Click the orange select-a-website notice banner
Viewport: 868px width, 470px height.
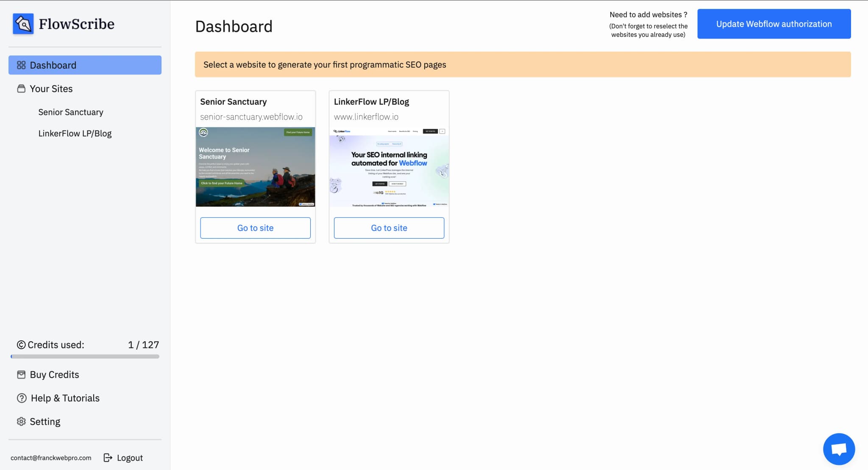(x=523, y=64)
